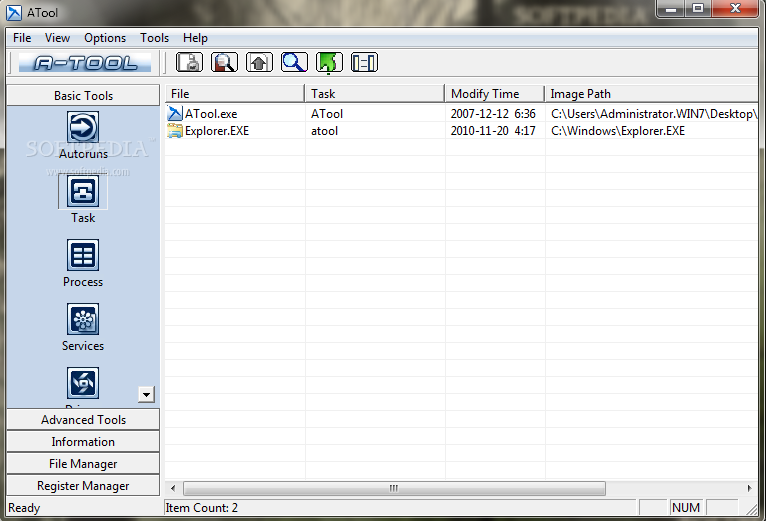Click the blue magnifying glass toolbar icon
Screen dimensions: 766x521
coord(294,63)
